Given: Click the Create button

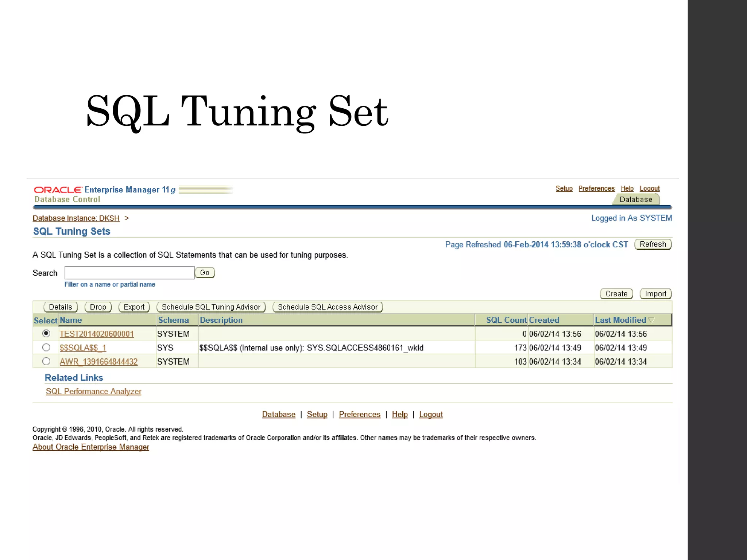Looking at the screenshot, I should point(616,294).
